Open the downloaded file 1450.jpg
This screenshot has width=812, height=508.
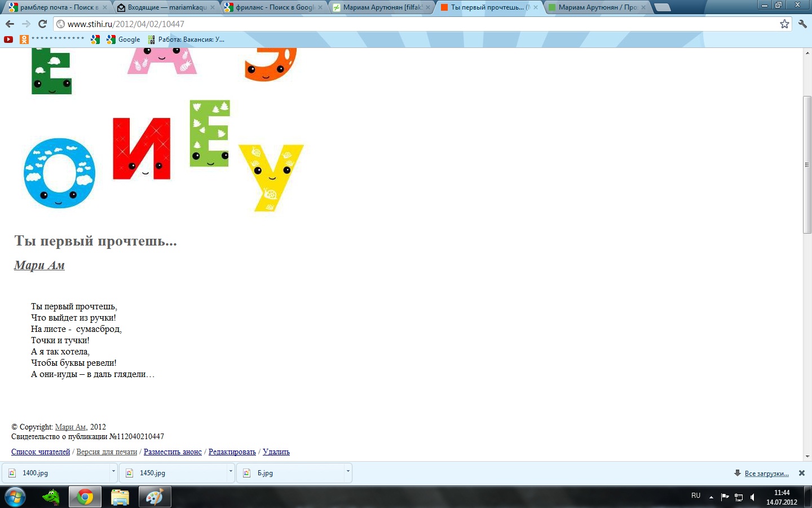coord(173,473)
